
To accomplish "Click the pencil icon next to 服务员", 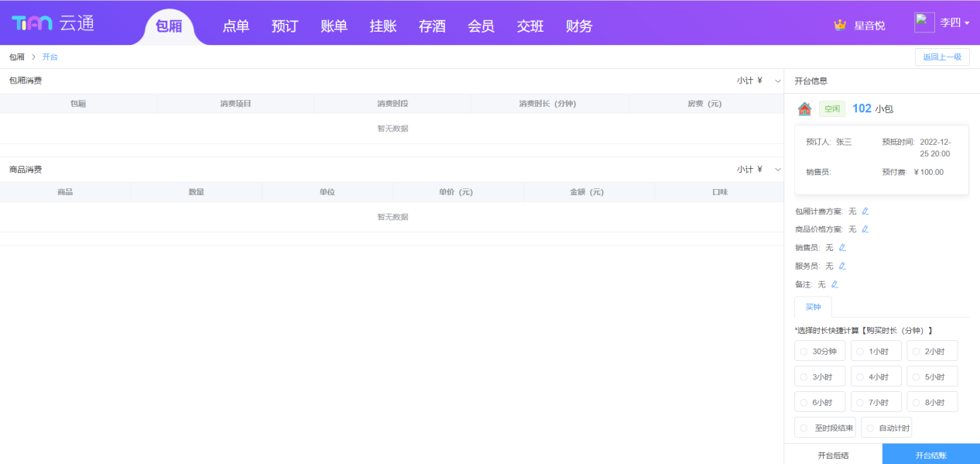I will coord(842,266).
